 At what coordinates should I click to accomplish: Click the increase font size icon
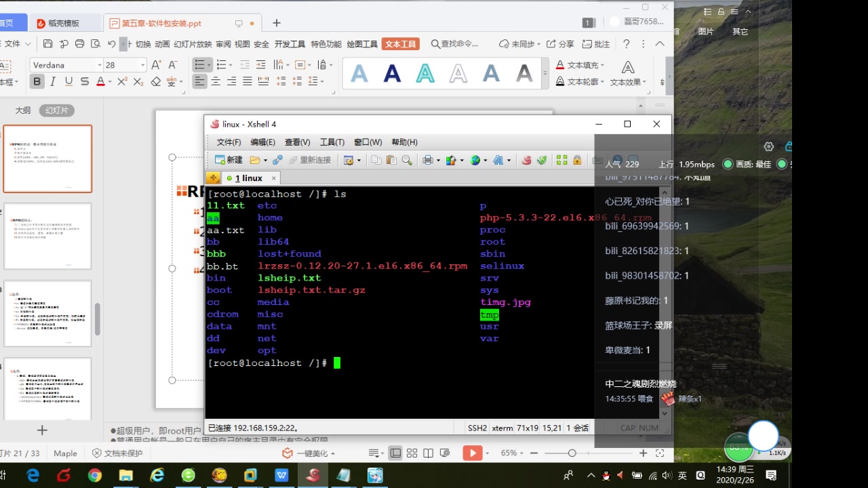(156, 65)
